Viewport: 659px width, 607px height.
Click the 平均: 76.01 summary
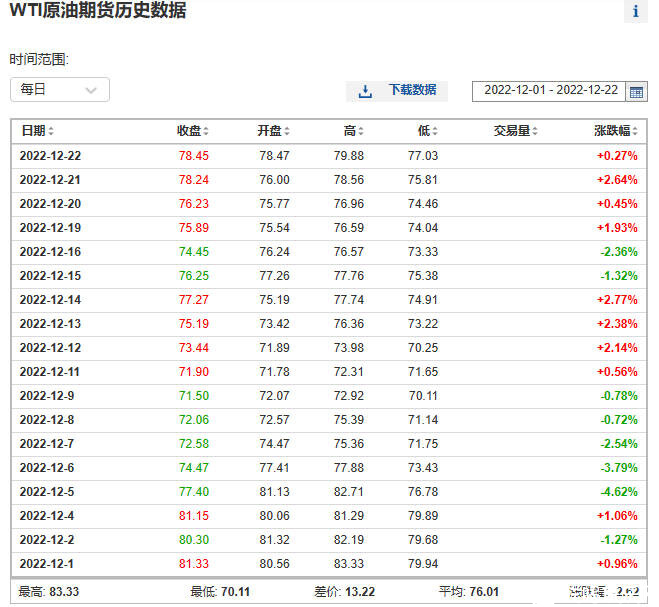pos(469,592)
